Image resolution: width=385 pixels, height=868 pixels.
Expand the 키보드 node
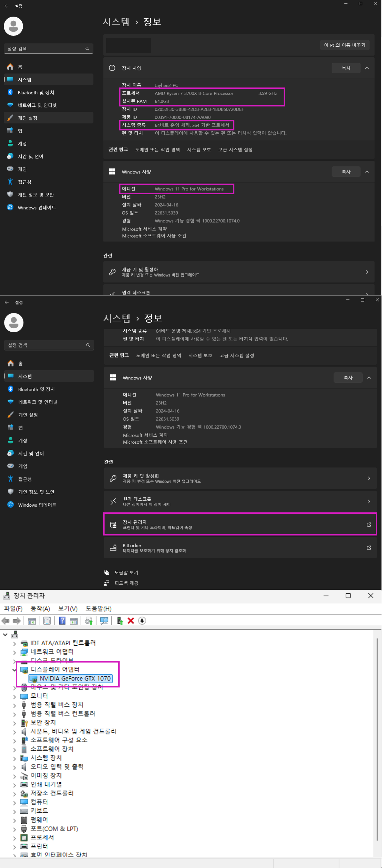tap(14, 811)
